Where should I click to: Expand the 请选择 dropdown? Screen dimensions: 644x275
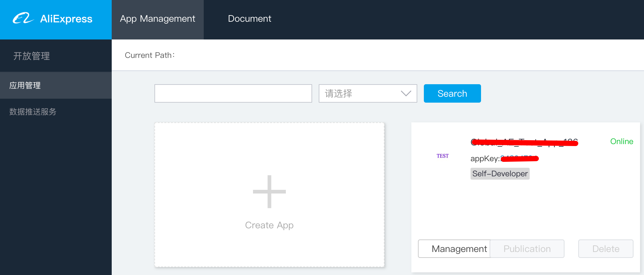tap(368, 93)
